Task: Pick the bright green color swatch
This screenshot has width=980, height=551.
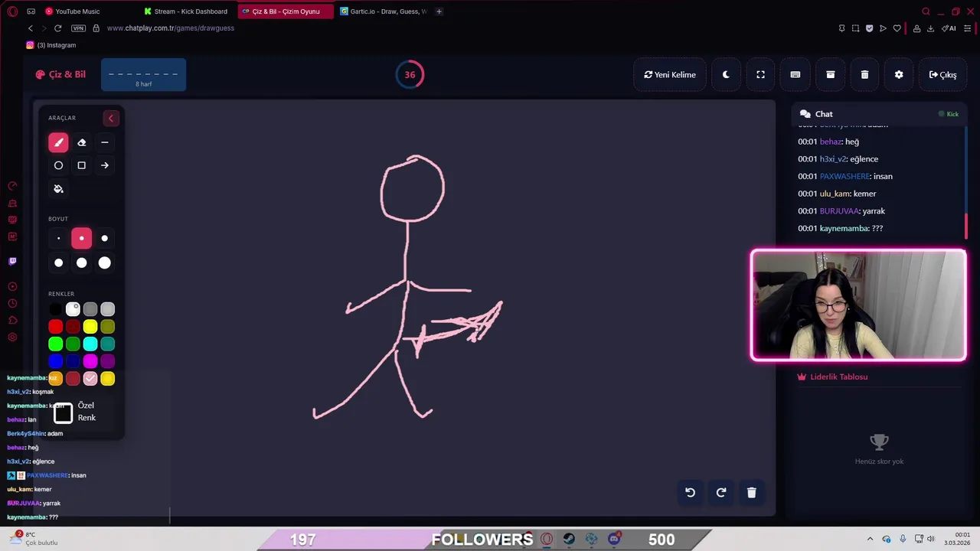Action: [56, 344]
